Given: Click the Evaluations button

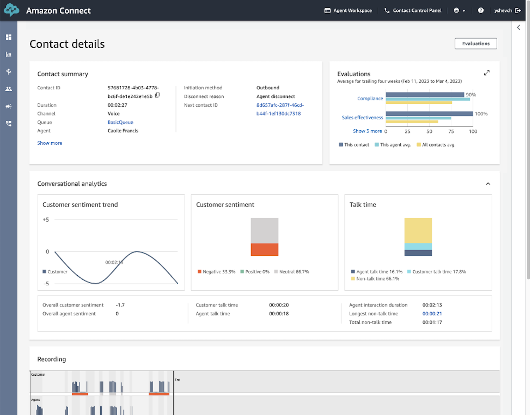Looking at the screenshot, I should click(x=476, y=44).
